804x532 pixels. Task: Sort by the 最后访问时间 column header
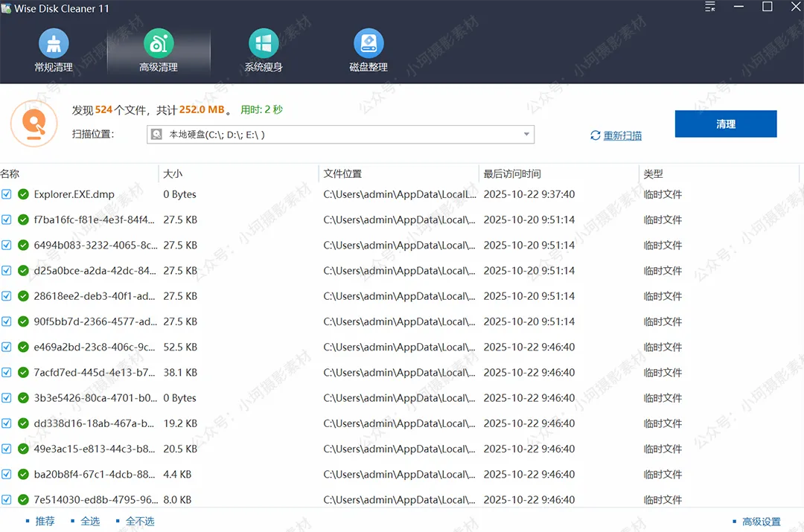coord(512,174)
